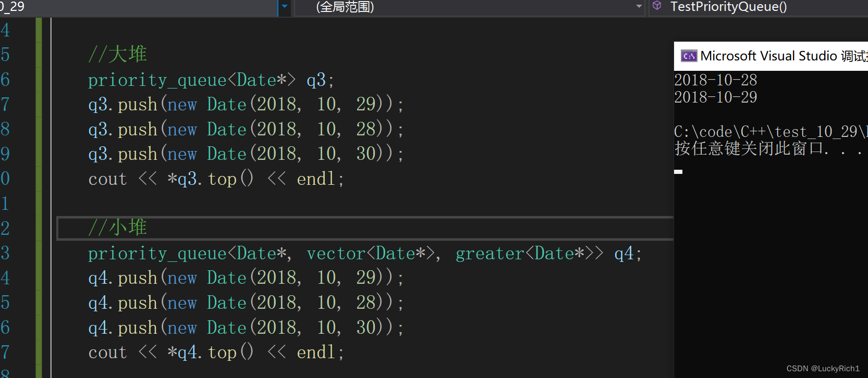Viewport: 868px width, 378px height.
Task: Open the TestPriorityQueue() member dropdown
Action: click(759, 7)
